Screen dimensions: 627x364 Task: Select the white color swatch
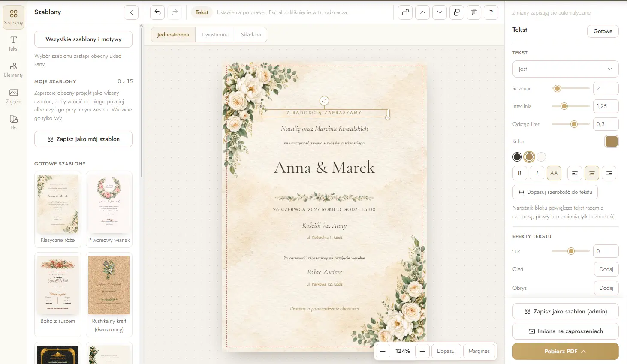[541, 157]
